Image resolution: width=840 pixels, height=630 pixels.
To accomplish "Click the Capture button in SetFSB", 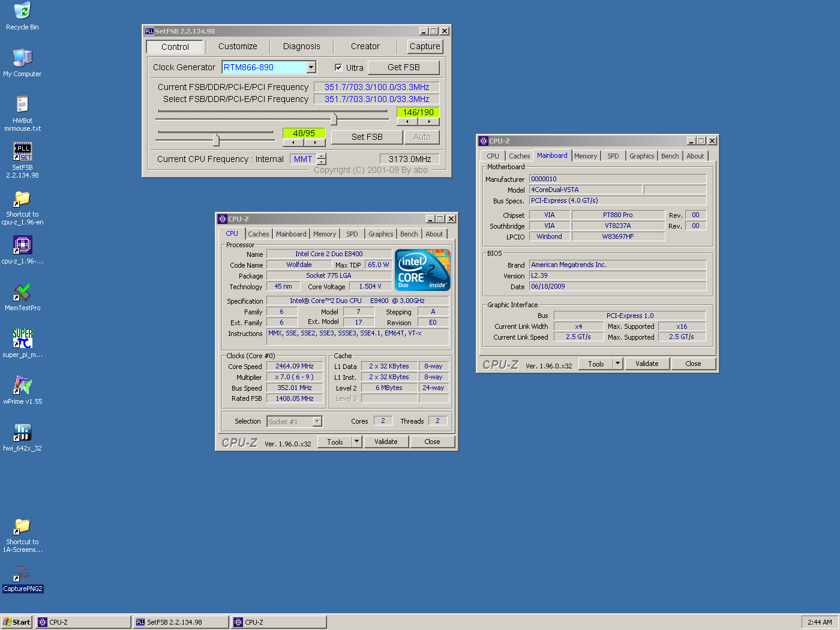I will coord(425,46).
